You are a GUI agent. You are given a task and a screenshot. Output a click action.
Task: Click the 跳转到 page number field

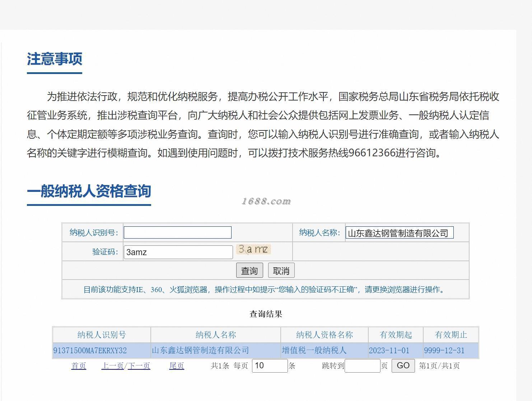tap(362, 366)
